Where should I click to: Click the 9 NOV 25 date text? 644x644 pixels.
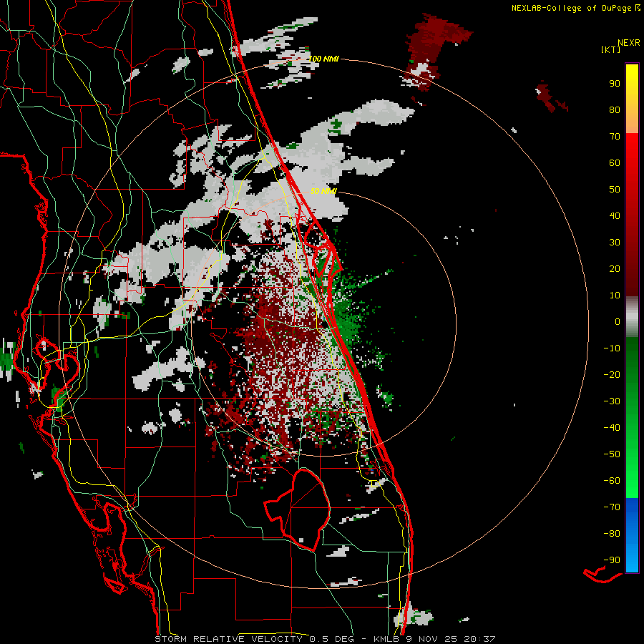(432, 639)
